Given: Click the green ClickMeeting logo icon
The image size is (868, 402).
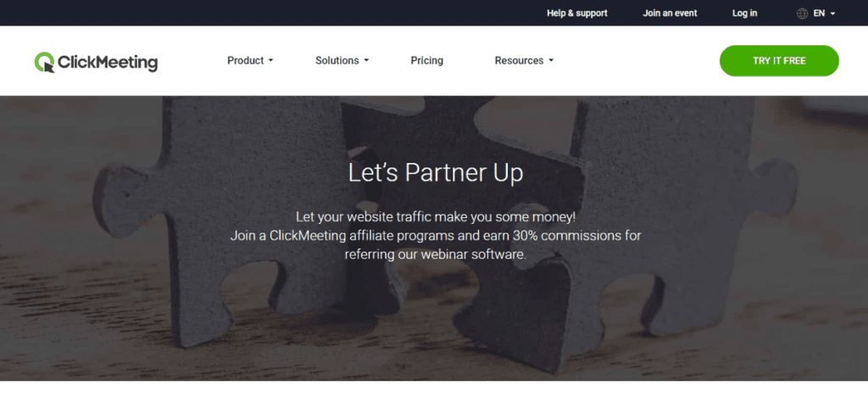Looking at the screenshot, I should click(44, 62).
